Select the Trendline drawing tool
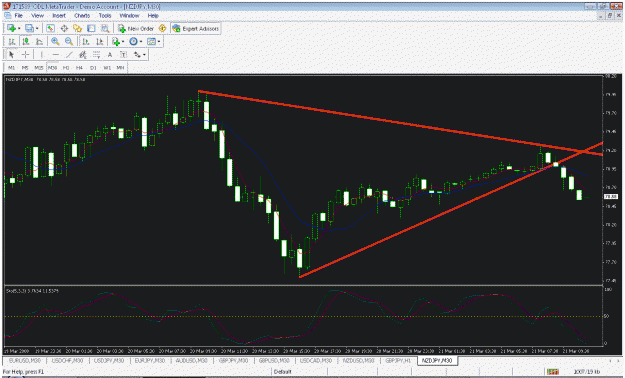Image resolution: width=625 pixels, height=378 pixels. tap(69, 55)
